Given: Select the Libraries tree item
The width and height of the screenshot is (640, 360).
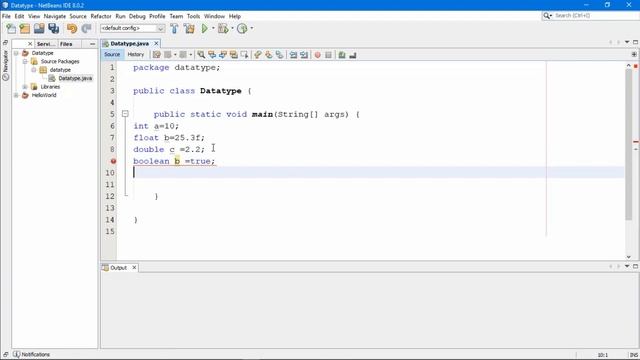Looking at the screenshot, I should [50, 87].
